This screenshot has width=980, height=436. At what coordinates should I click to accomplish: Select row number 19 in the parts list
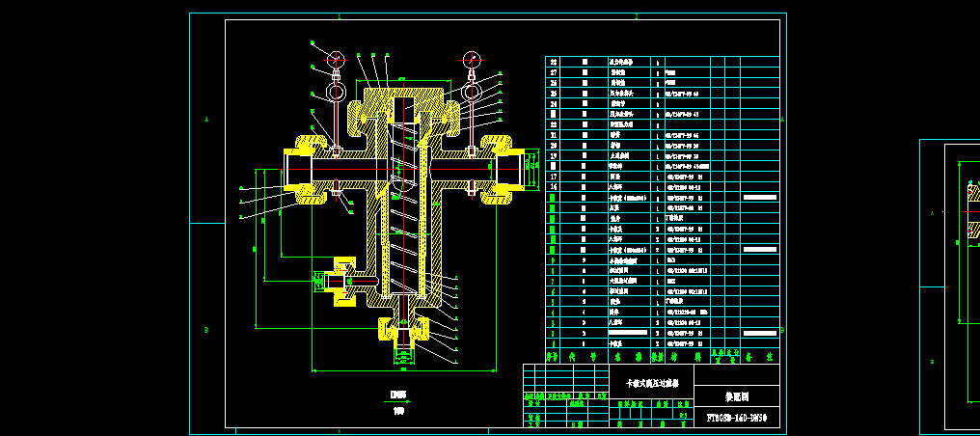click(x=553, y=155)
